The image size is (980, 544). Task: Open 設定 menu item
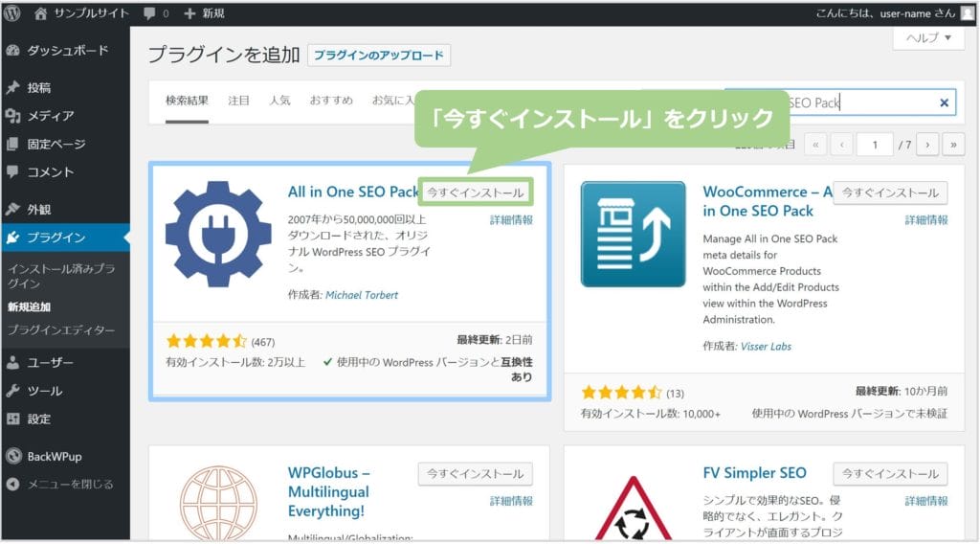click(x=65, y=419)
